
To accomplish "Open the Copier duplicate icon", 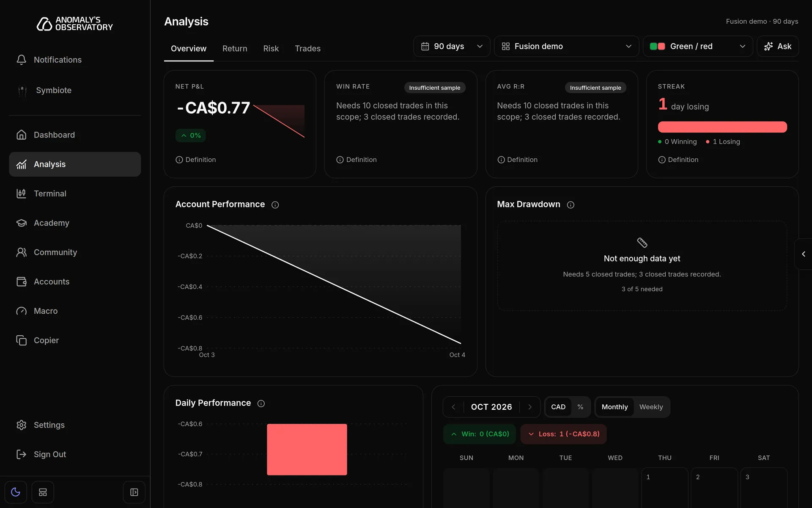I will (x=21, y=340).
